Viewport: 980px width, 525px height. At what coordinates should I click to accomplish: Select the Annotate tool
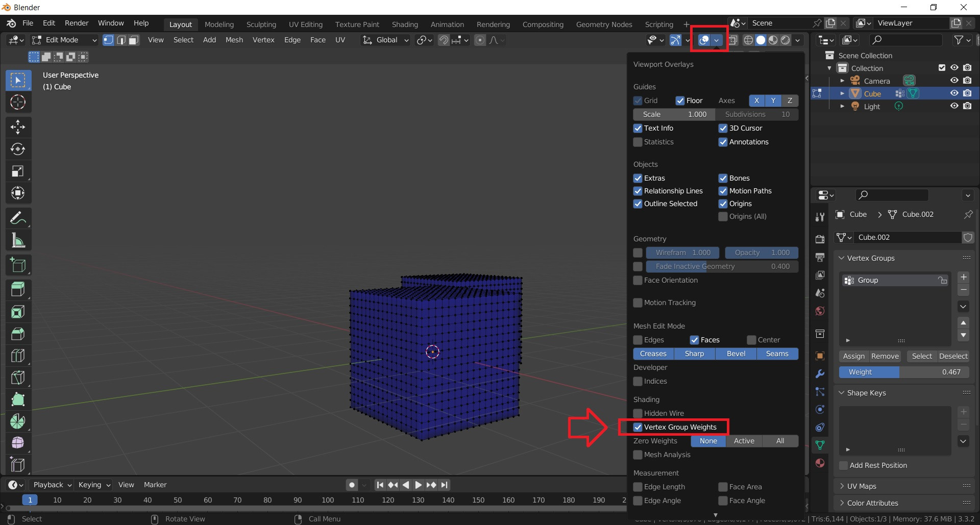click(18, 218)
